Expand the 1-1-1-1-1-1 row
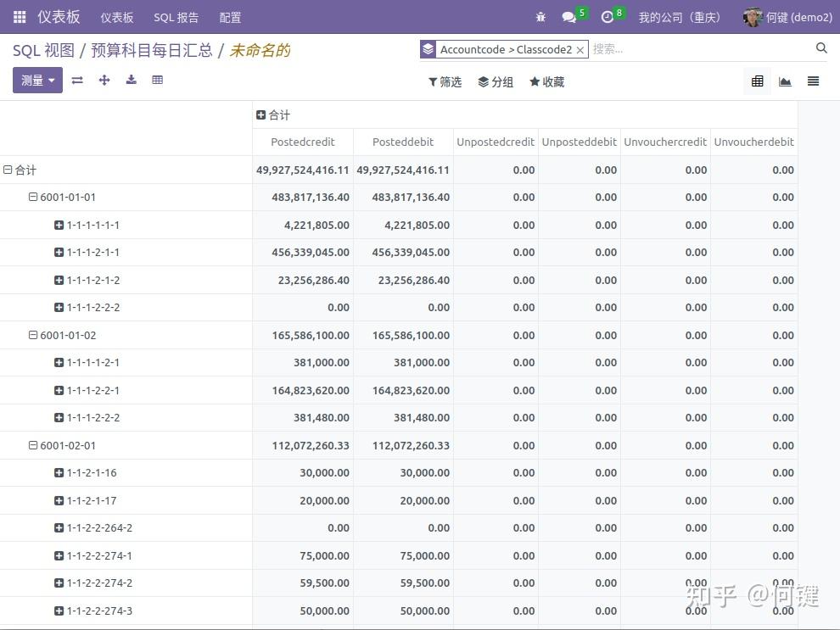 click(x=58, y=225)
